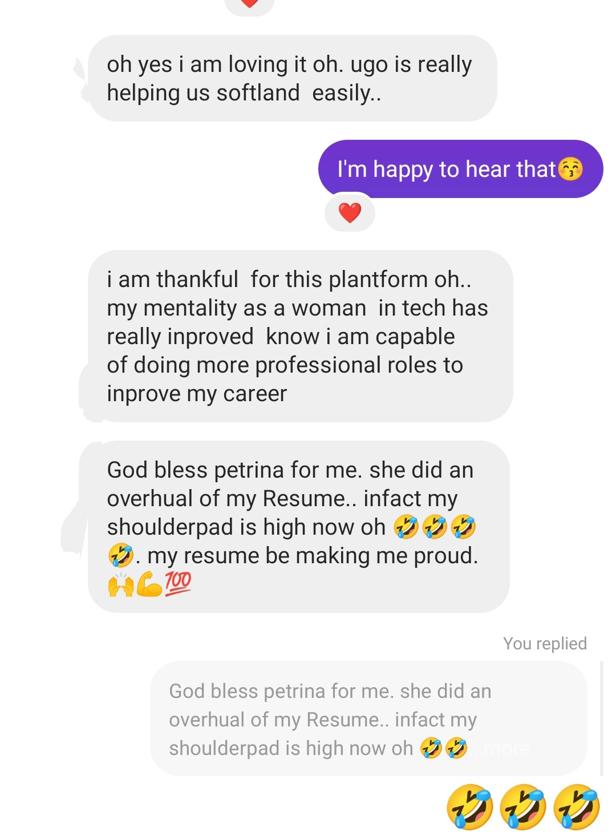The image size is (616, 840).
Task: Tap the middle large laughing emoji at bottom
Action: (x=523, y=807)
